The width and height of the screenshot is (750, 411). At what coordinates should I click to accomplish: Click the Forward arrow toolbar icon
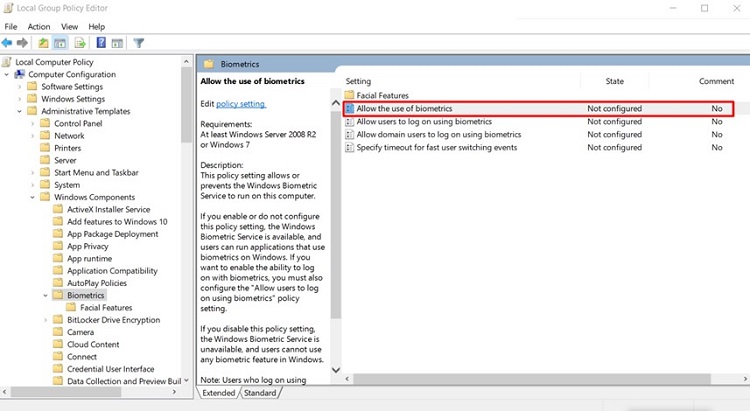tap(23, 43)
